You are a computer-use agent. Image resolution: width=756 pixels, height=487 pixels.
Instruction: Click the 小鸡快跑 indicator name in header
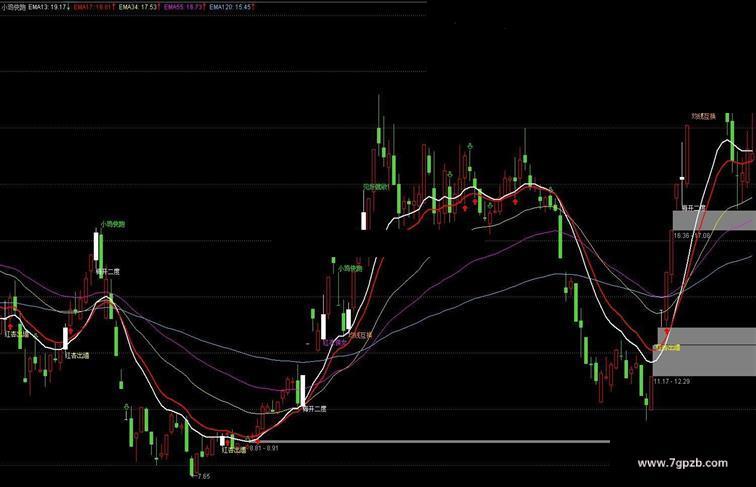13,7
